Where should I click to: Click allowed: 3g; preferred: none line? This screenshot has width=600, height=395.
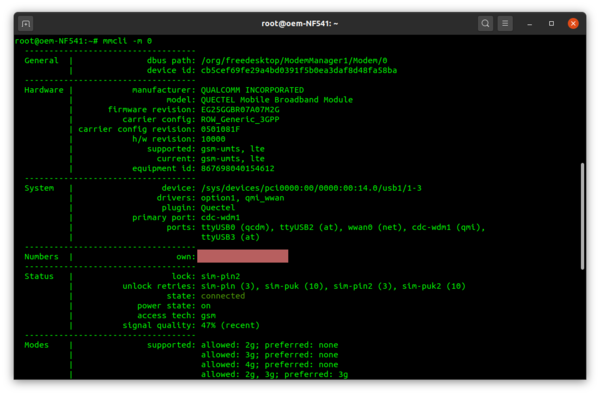(x=269, y=355)
